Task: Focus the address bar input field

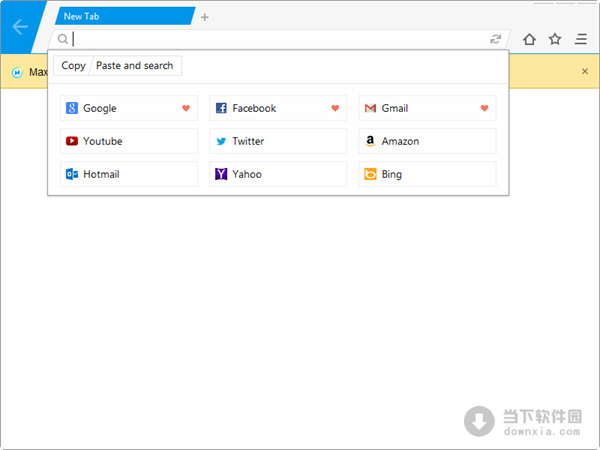Action: (279, 39)
